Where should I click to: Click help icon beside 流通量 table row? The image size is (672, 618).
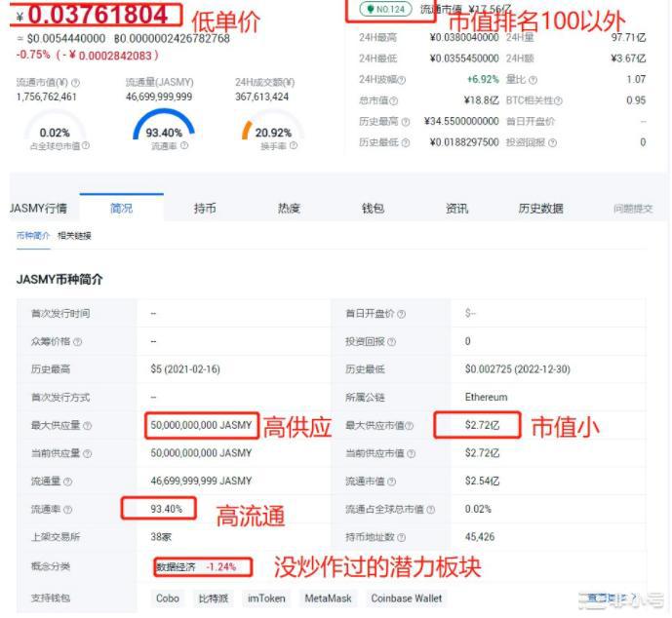click(x=67, y=482)
